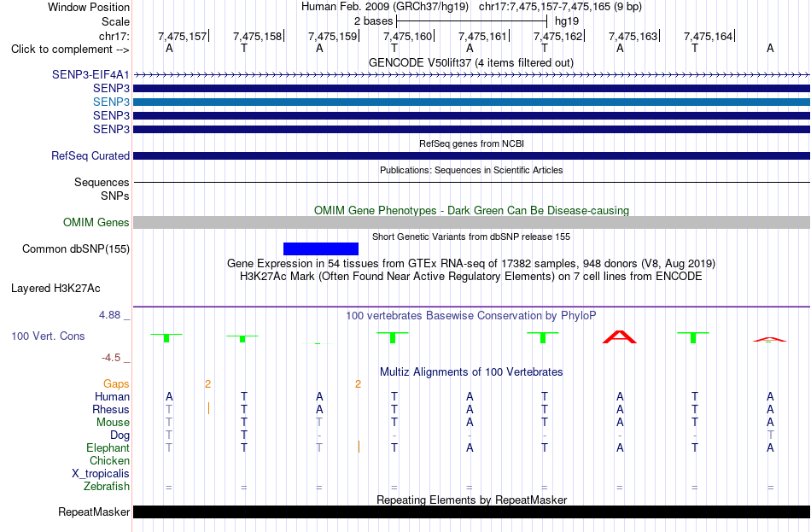
Task: Click the Rhesus species label
Action: coord(111,409)
